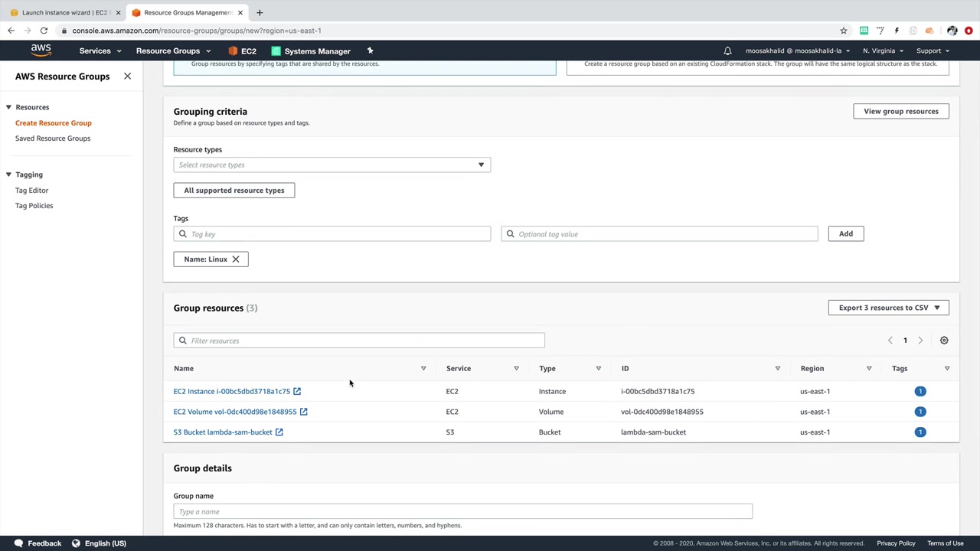Open EC2 Instance i-00bc5dbd3718a1c75 link
Screen dimensions: 980x551
[232, 392]
